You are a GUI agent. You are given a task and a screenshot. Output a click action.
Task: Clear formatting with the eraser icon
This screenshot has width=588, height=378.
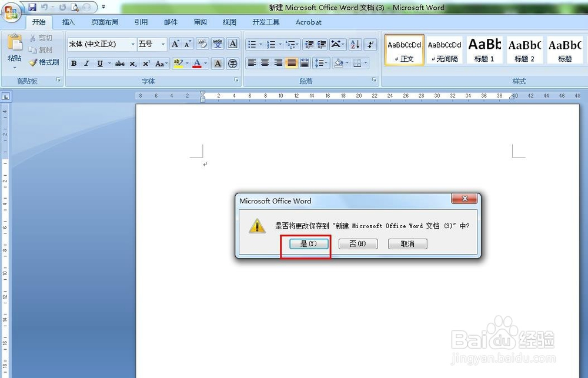coord(202,44)
